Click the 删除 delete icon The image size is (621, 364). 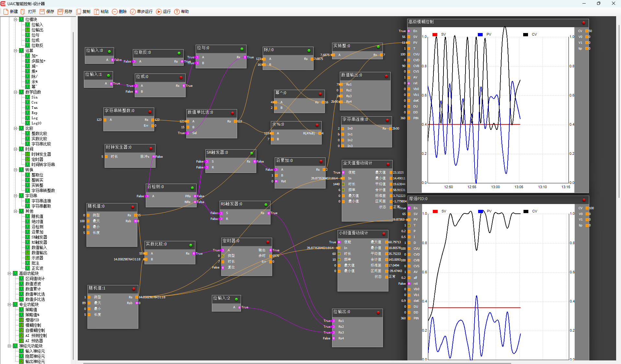click(x=115, y=12)
